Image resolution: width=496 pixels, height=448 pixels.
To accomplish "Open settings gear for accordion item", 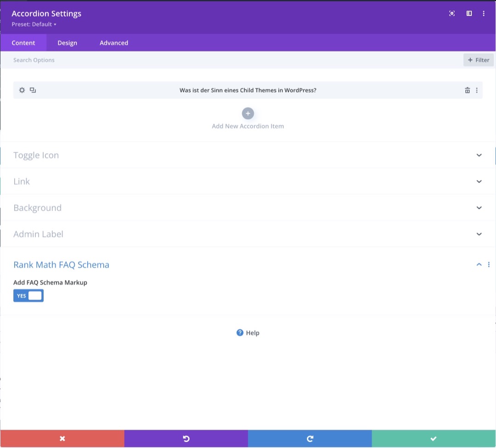I will (22, 90).
